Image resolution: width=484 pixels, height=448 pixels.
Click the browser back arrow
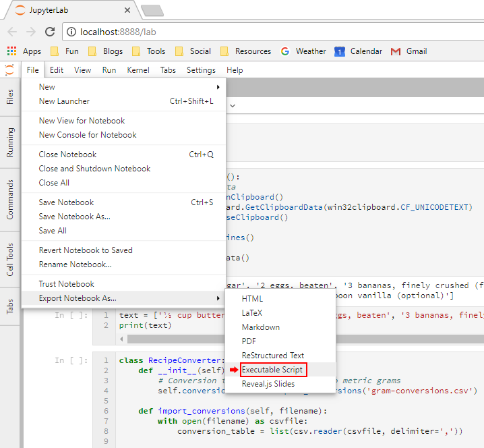pyautogui.click(x=12, y=32)
